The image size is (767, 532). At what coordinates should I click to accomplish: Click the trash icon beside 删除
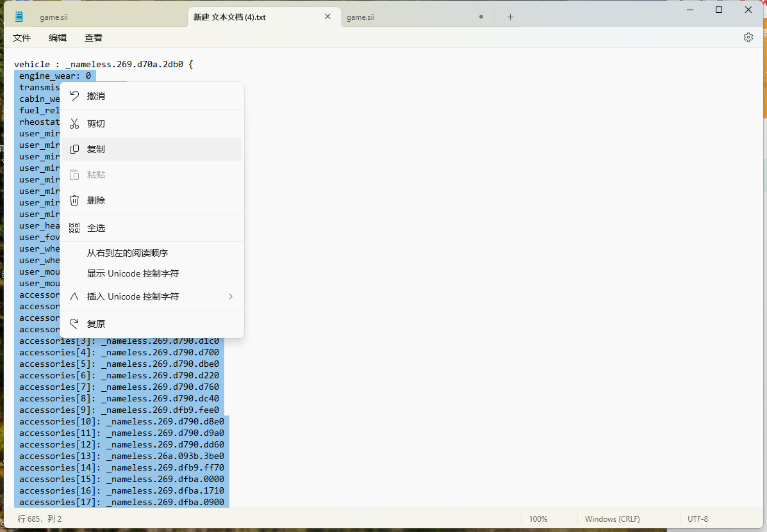pos(74,200)
